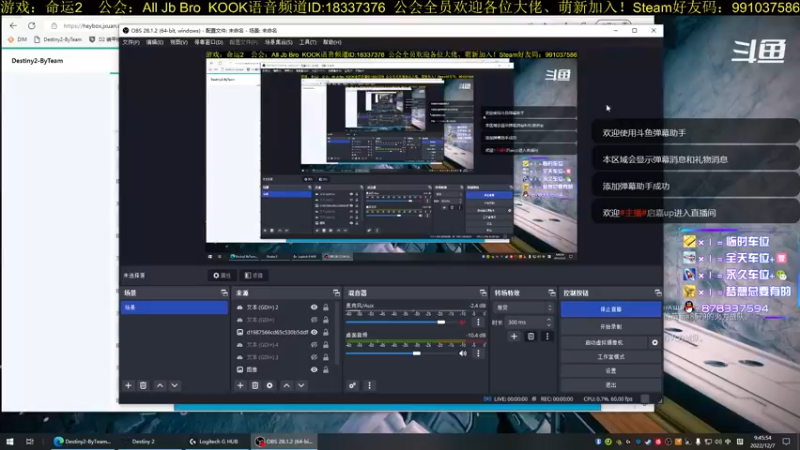This screenshot has width=800, height=450.
Task: Pop out the Controls dock
Action: coord(658,293)
